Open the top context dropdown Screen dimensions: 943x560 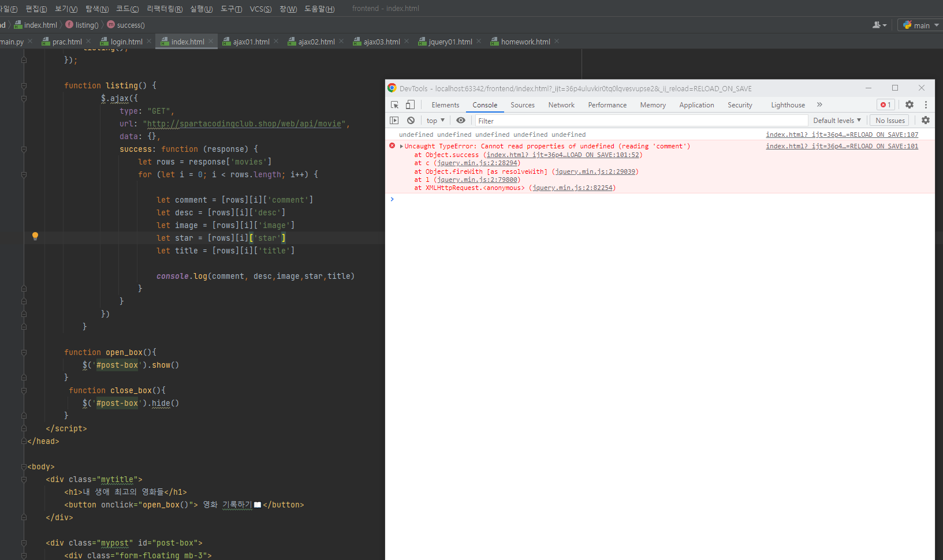(x=435, y=121)
